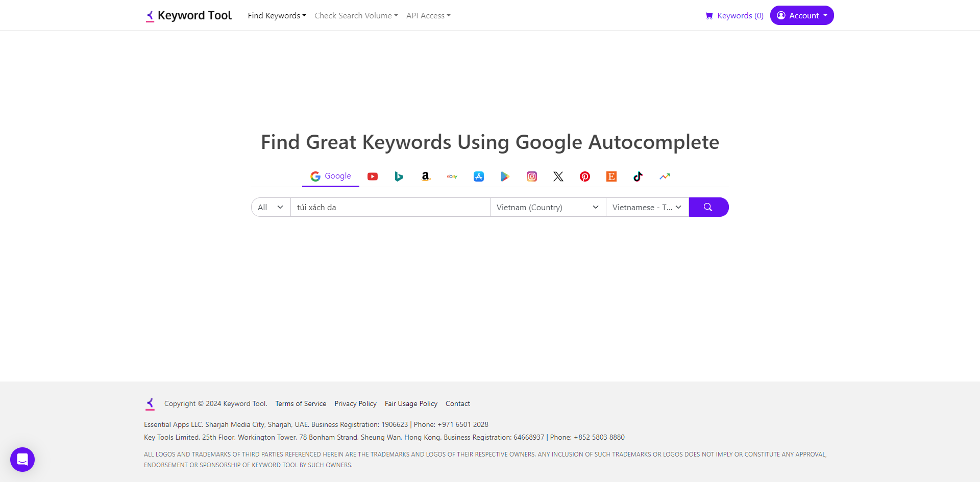Expand the Find Keywords menu
This screenshot has height=482, width=980.
[x=277, y=16]
